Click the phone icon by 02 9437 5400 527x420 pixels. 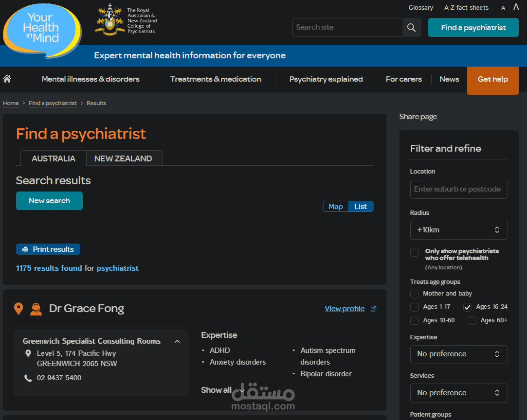coord(28,378)
